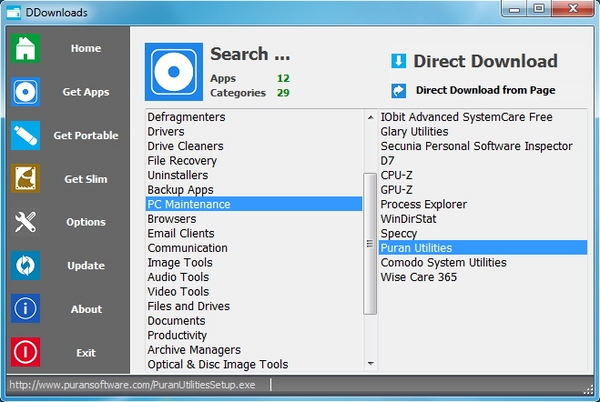This screenshot has height=402, width=600.
Task: Select the Uninstallers category
Action: pos(254,175)
